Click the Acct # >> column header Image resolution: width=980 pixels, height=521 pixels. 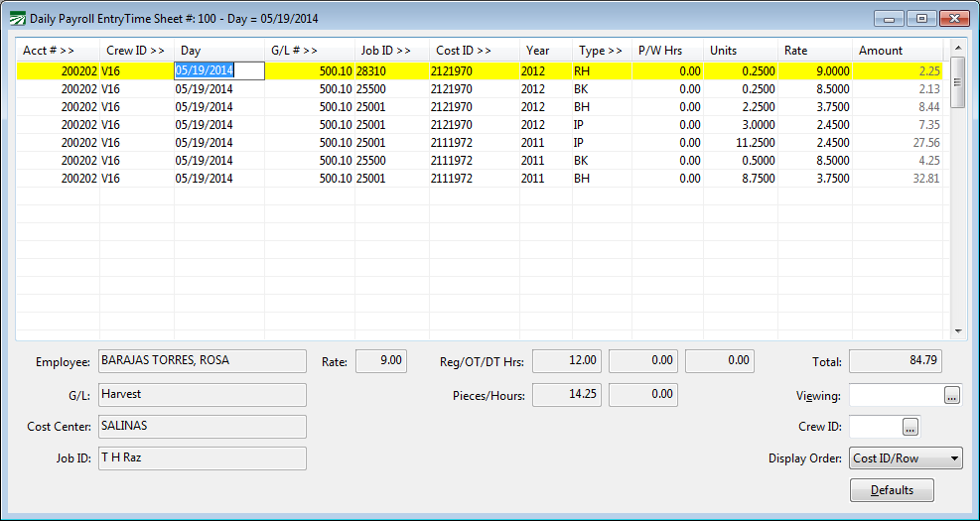[57, 51]
